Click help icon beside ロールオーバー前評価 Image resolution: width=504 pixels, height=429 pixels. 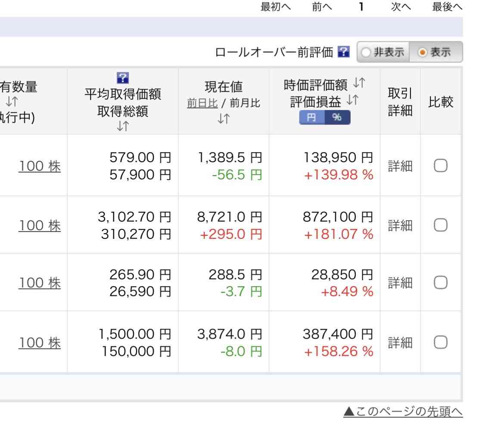(343, 52)
